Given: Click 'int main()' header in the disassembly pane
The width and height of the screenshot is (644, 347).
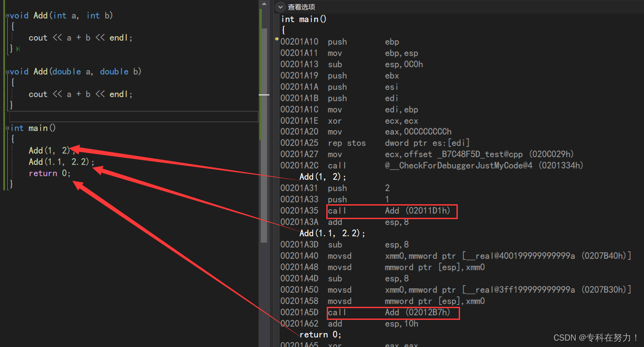Looking at the screenshot, I should click(x=304, y=19).
